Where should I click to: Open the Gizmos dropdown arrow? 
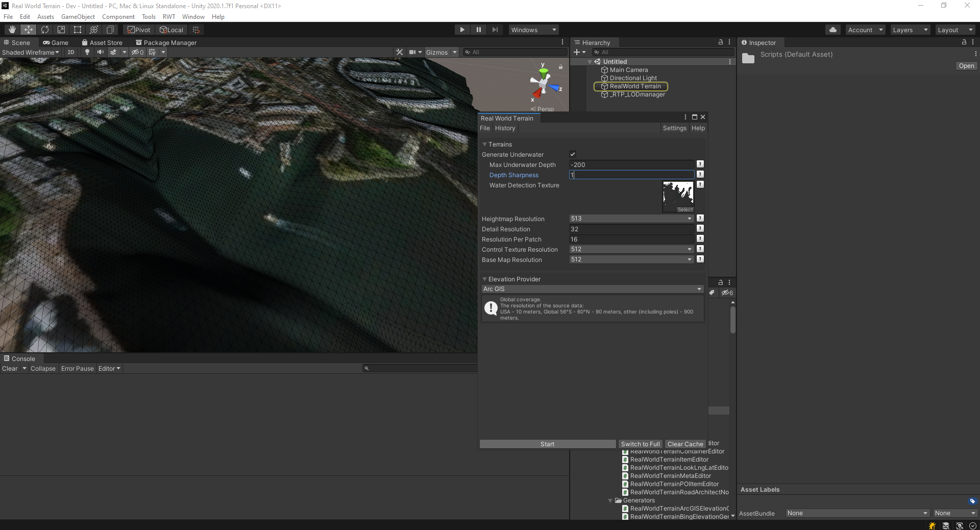455,52
